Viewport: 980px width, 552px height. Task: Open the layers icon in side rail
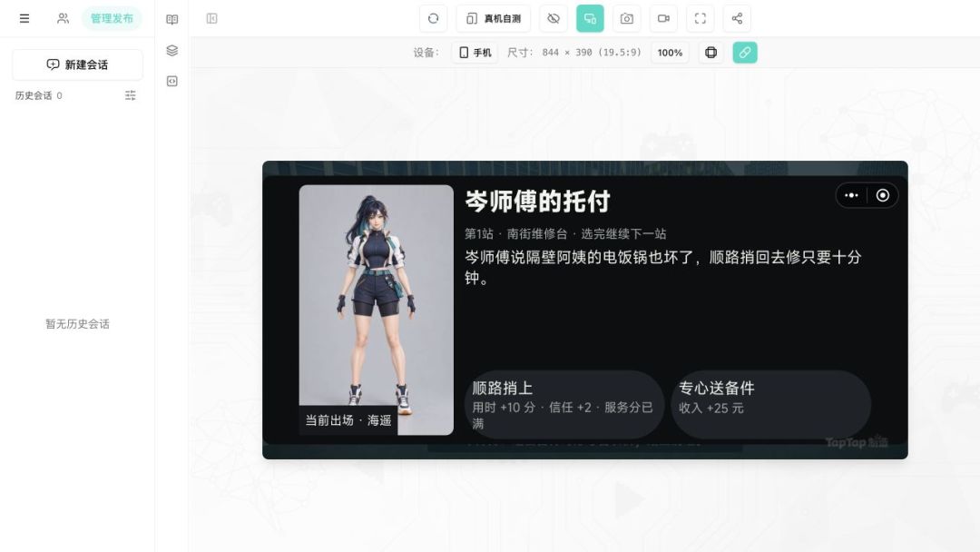point(171,51)
